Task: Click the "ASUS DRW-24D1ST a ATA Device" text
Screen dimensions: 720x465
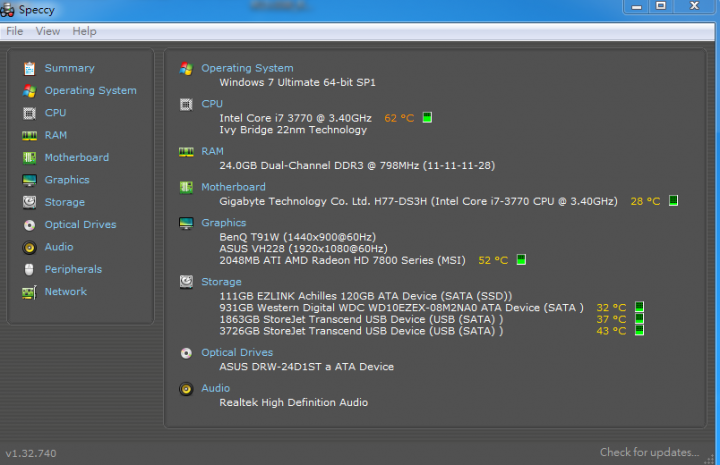Action: point(306,367)
